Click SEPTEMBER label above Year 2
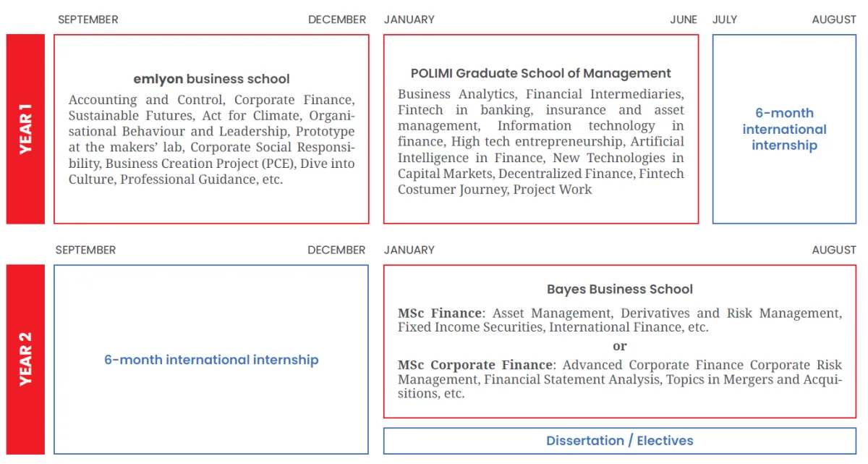Screen dimensions: 868x464 (85, 250)
